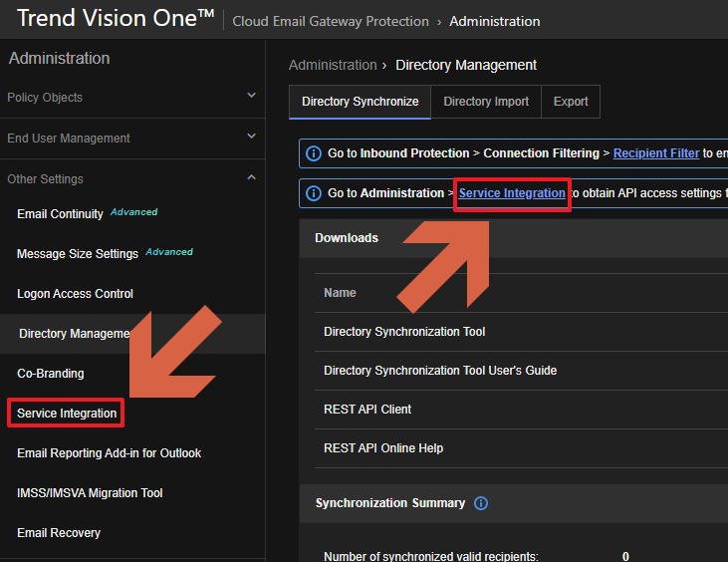Screen dimensions: 728x562
Task: Click info icon beside Synchronization Summary
Action: (481, 503)
